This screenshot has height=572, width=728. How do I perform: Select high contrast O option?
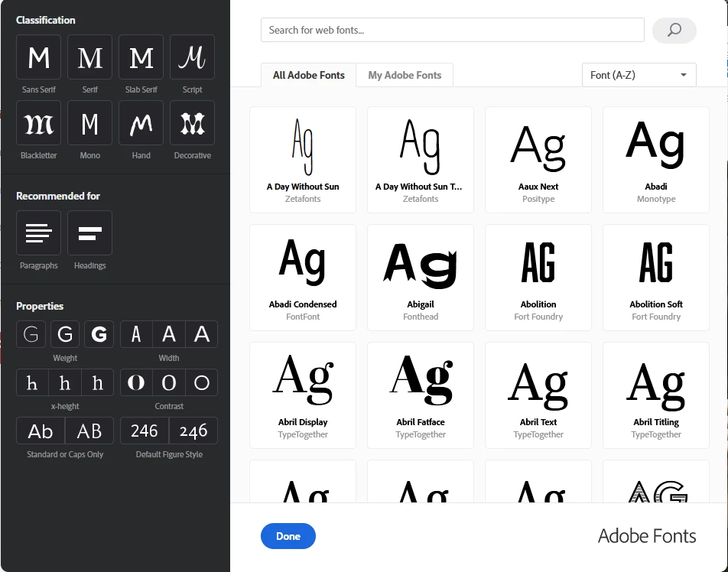pos(136,382)
